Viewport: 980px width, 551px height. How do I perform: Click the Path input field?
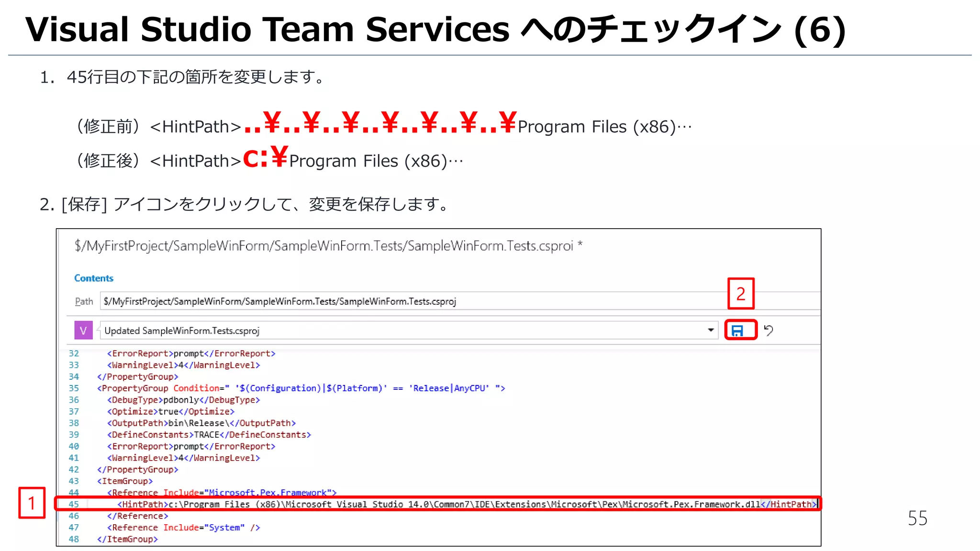[x=459, y=301]
